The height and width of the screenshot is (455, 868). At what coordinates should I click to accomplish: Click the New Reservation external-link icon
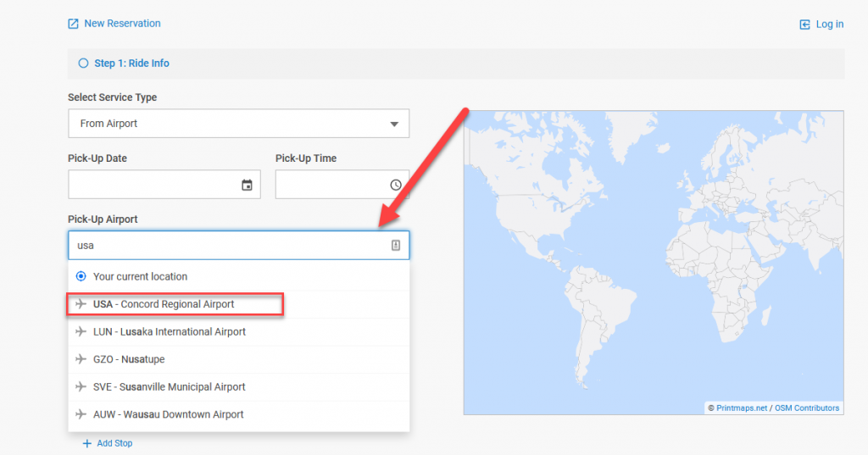click(x=74, y=24)
